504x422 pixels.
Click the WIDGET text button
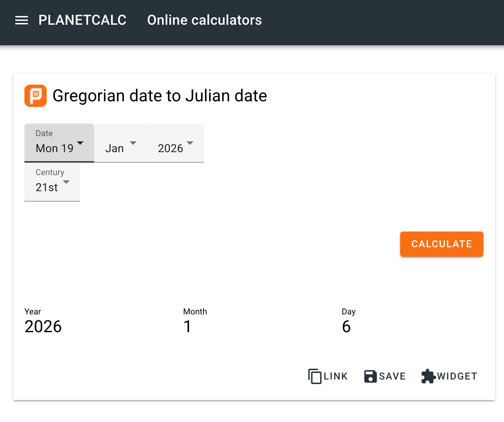tap(457, 376)
